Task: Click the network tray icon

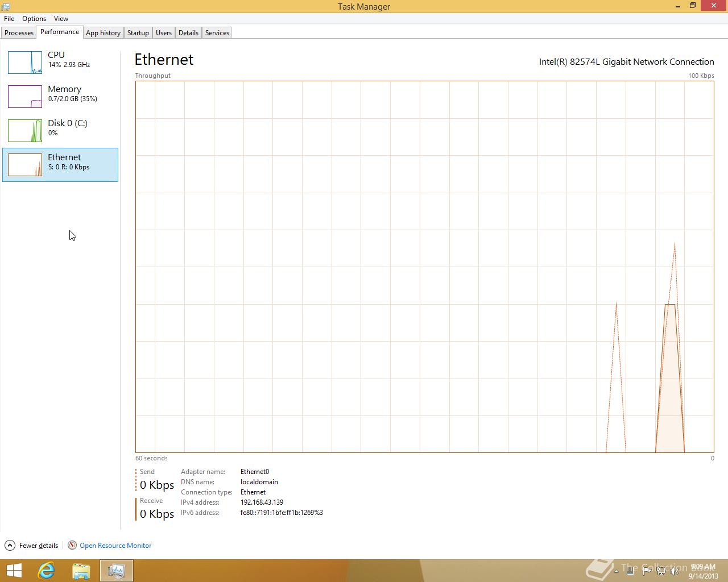Action: (x=660, y=571)
